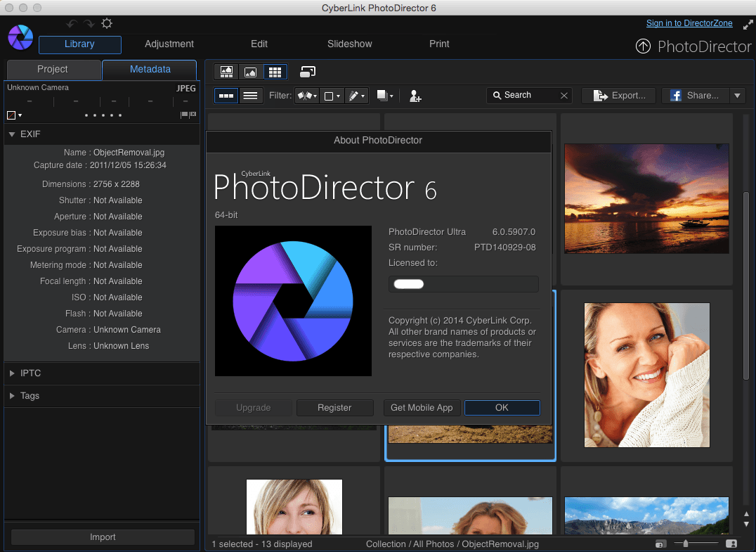The width and height of the screenshot is (756, 552).
Task: Select list view layout
Action: click(250, 96)
